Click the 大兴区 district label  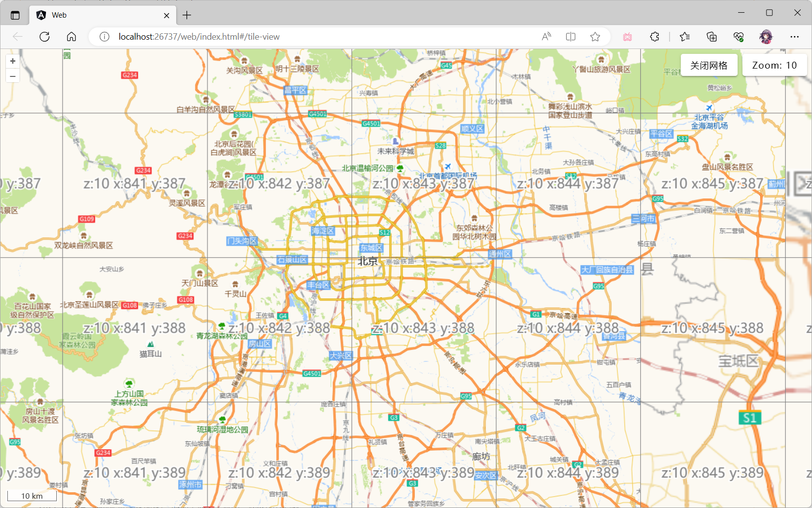pyautogui.click(x=341, y=356)
